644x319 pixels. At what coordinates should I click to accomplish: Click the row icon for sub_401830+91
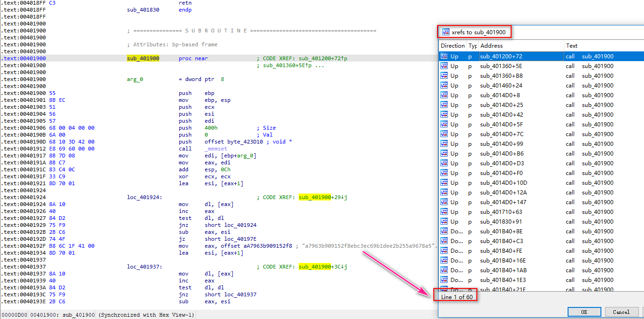444,221
